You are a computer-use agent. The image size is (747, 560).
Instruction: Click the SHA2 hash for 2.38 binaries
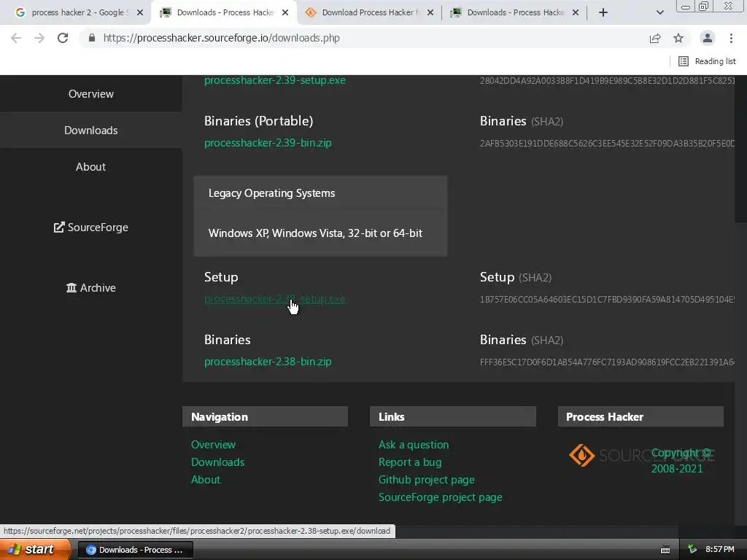(607, 362)
